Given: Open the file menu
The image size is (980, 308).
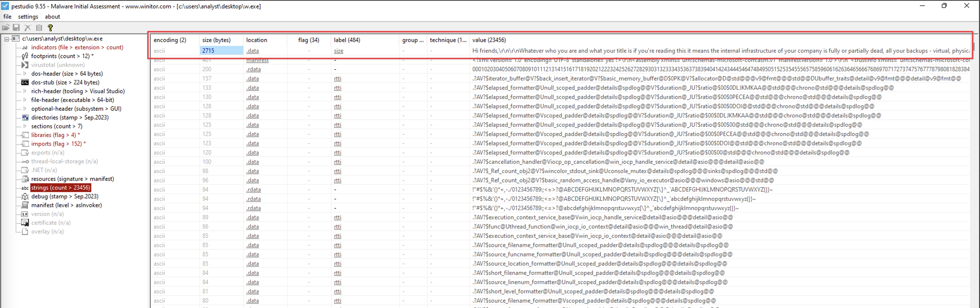Looking at the screenshot, I should pos(7,17).
